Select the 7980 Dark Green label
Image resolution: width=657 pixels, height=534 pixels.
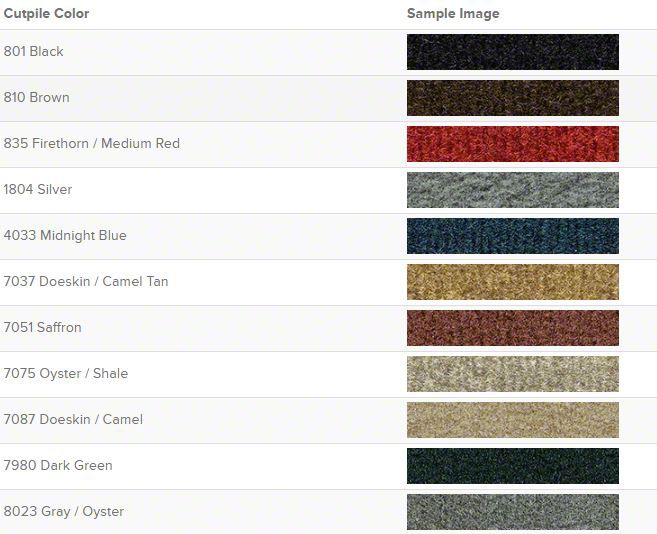click(58, 465)
